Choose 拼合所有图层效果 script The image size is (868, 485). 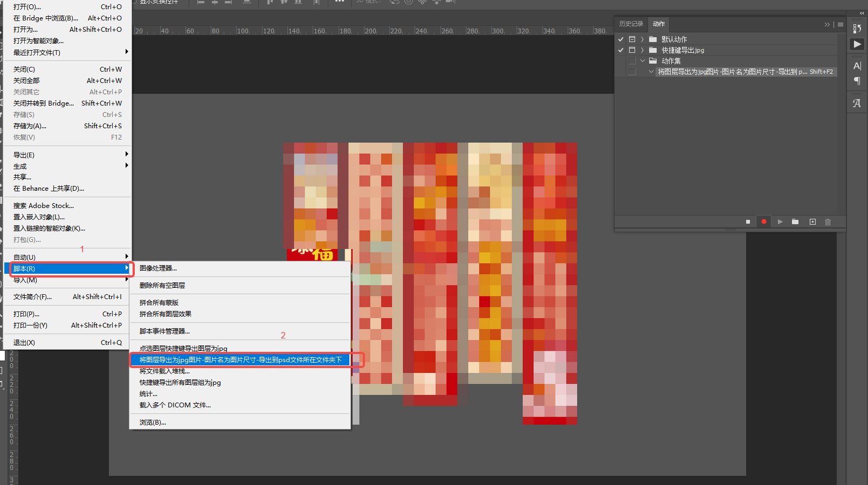(240, 314)
